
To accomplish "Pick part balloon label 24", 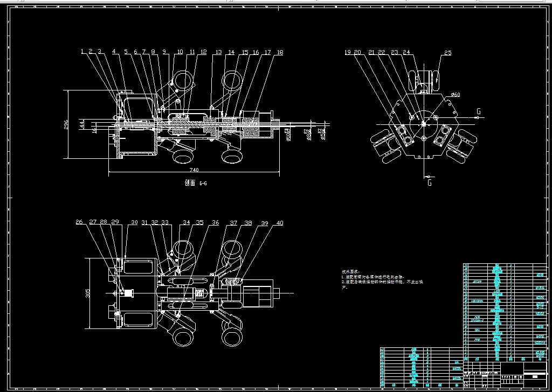I will pyautogui.click(x=406, y=52).
